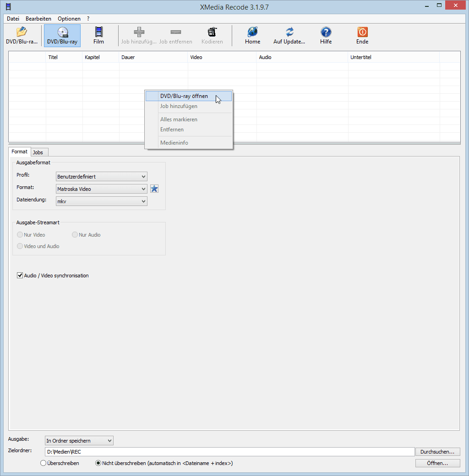
Task: Choose Job hinzufügen in context menu
Action: point(189,106)
